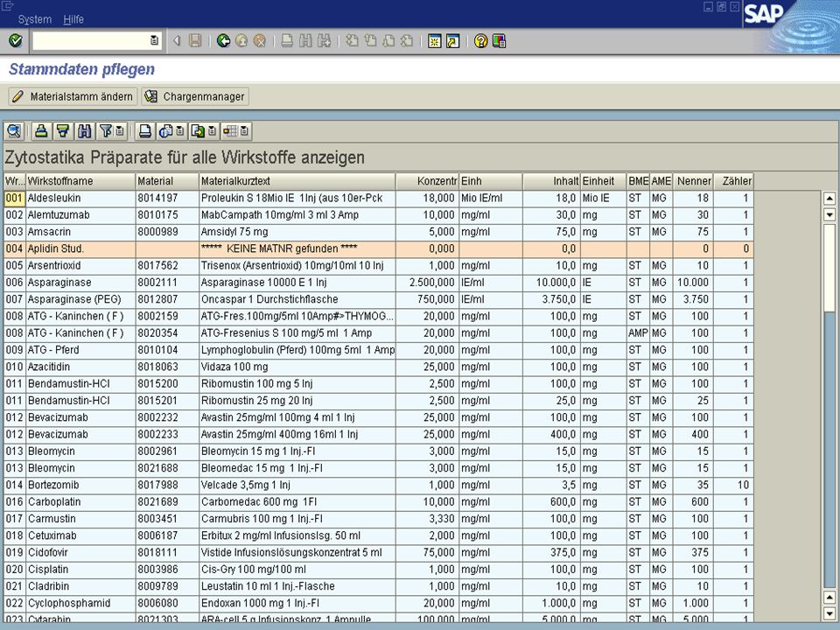Open the Hilfe menu
Image resolution: width=840 pixels, height=630 pixels.
pyautogui.click(x=73, y=19)
